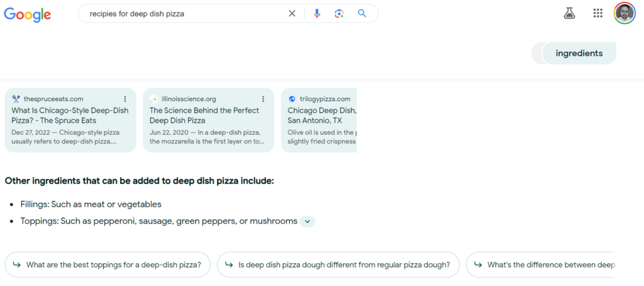Screen dimensions: 644x286
Task: Open the Google apps grid
Action: pos(598,13)
